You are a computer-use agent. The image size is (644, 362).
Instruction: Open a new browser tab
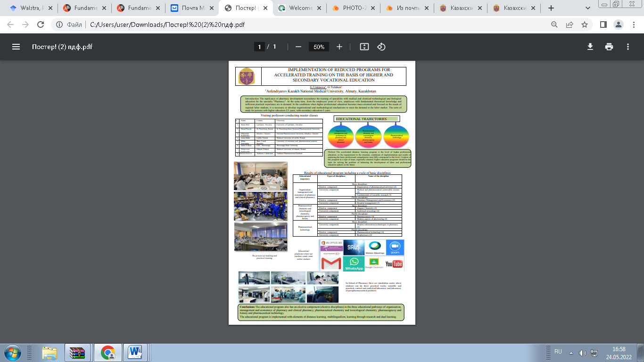551,8
